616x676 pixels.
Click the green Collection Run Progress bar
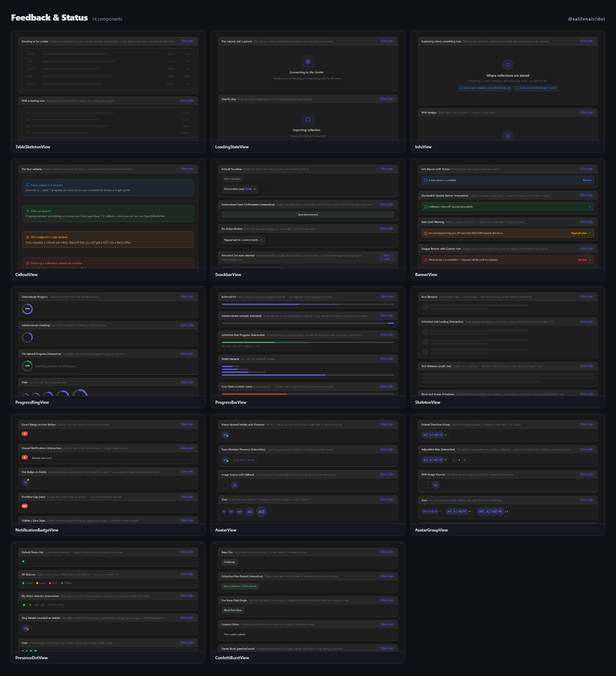(x=308, y=342)
